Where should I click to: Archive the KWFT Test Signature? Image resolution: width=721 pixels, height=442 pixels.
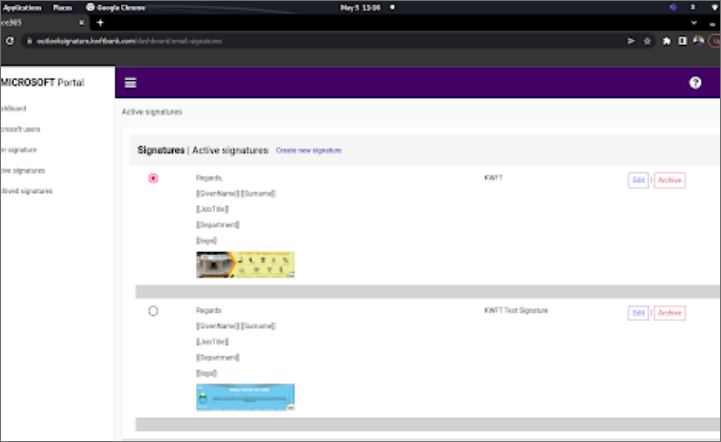(x=669, y=313)
